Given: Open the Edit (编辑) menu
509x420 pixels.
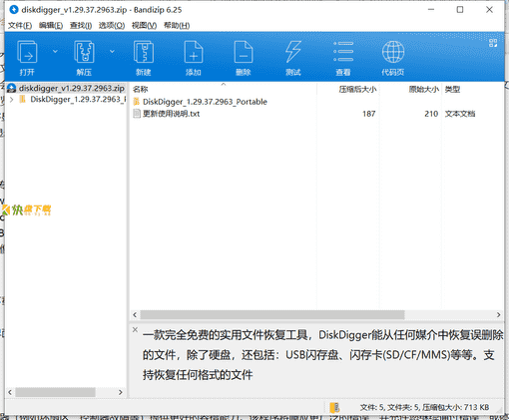Looking at the screenshot, I should pos(51,25).
